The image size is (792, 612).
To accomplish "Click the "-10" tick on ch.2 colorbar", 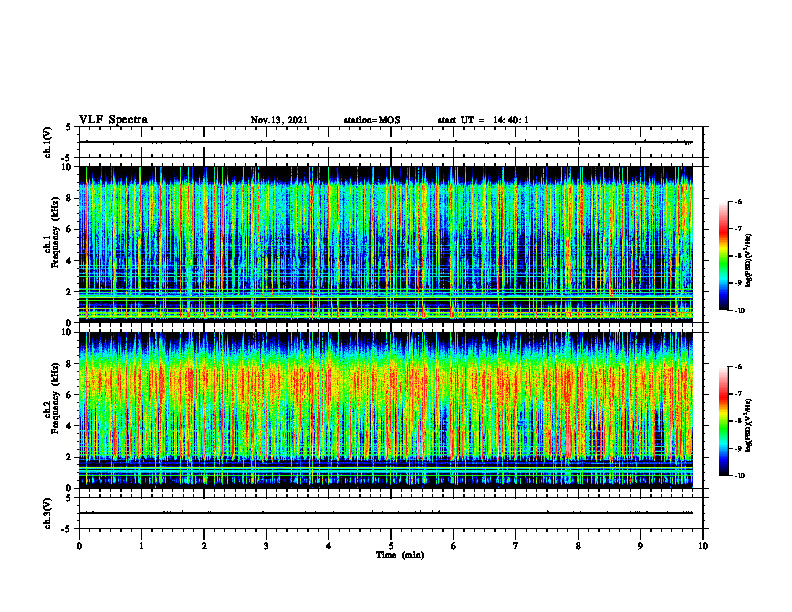I will tap(739, 476).
